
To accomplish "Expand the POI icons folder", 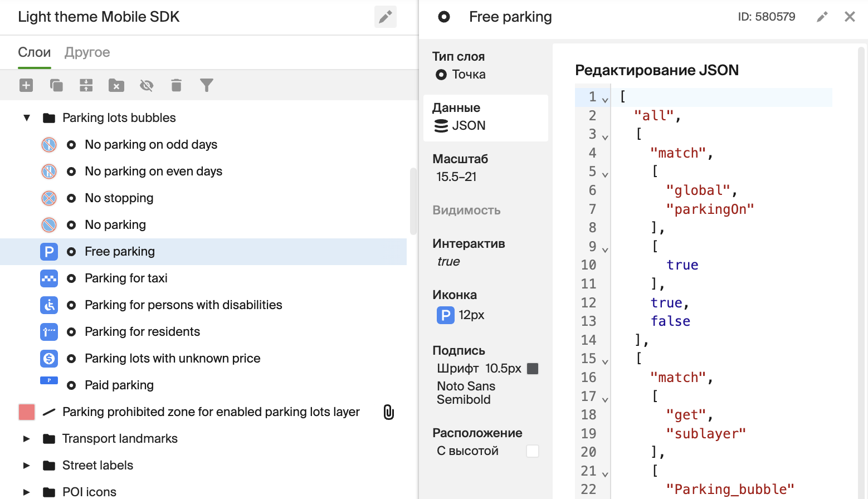I will [x=27, y=492].
